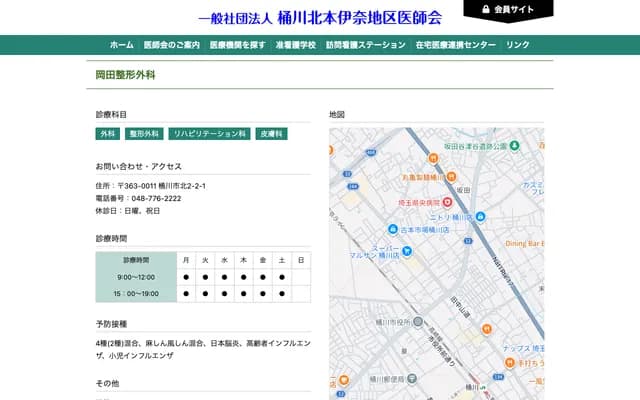The width and height of the screenshot is (640, 400).
Task: Open 在宅医療連携センター menu item
Action: 455,45
